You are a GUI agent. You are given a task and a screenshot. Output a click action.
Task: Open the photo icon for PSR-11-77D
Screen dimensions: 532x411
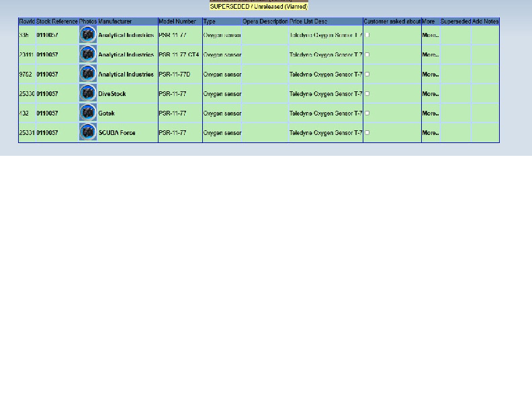click(88, 74)
